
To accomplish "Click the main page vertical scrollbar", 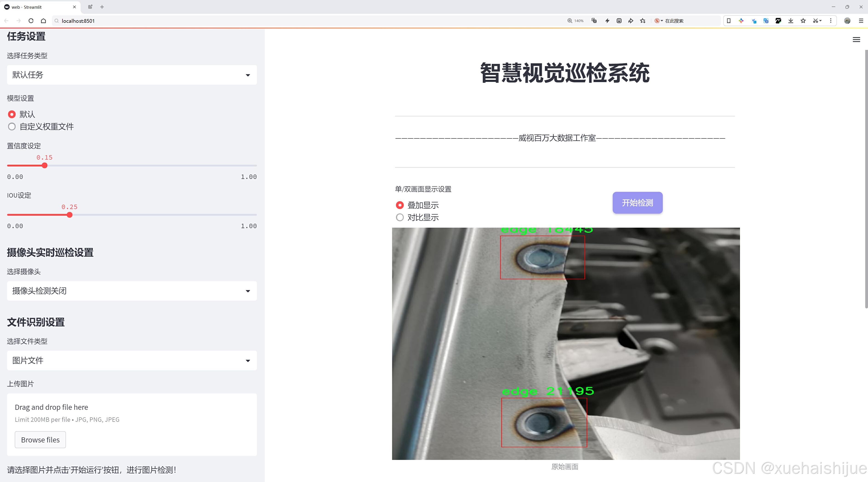I will [x=866, y=179].
